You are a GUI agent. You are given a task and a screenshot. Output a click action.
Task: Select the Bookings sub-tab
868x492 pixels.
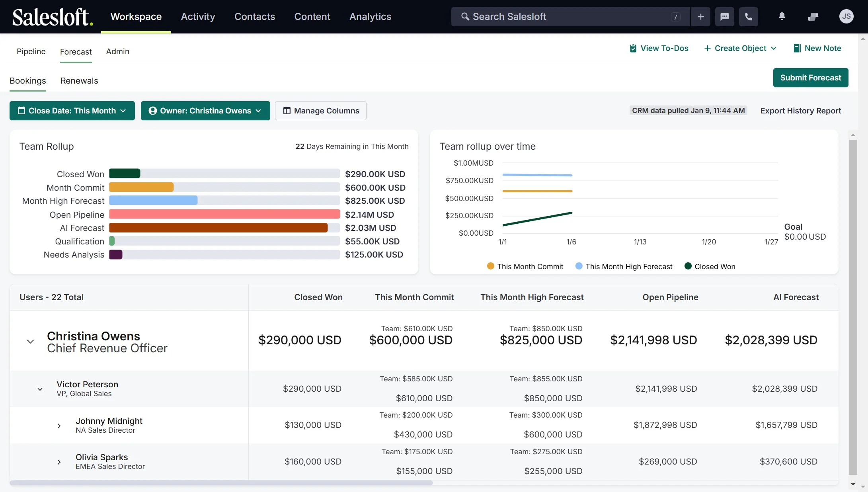pyautogui.click(x=28, y=81)
